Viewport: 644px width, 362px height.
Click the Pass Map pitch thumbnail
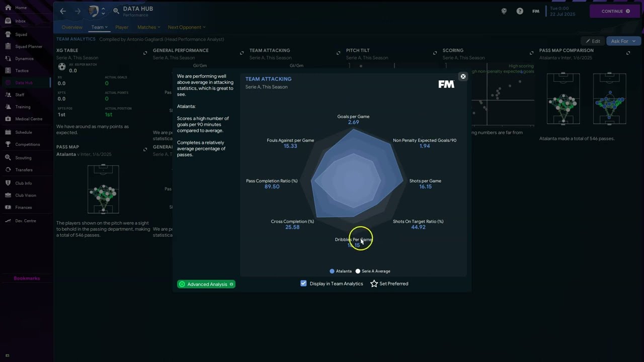(x=103, y=190)
